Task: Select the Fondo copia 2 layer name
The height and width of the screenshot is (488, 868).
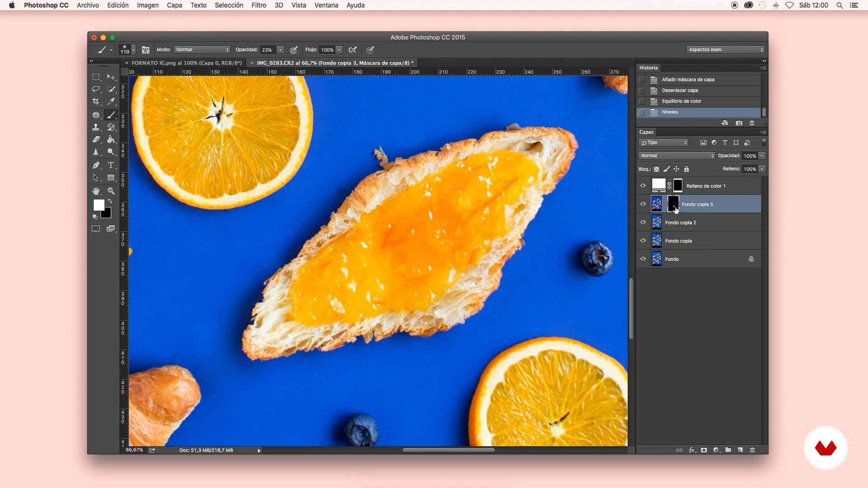Action: coord(680,223)
